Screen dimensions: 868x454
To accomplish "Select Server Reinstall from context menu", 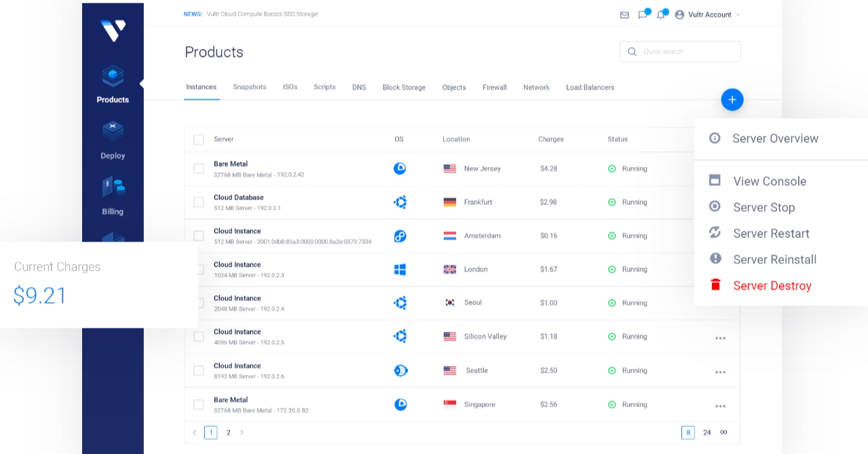I will click(x=774, y=259).
